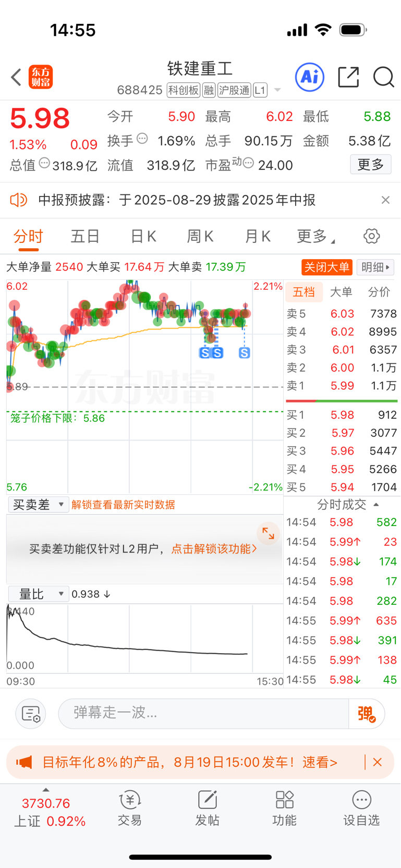The width and height of the screenshot is (401, 868).
Task: Switch to the 大单 tab
Action: [x=342, y=292]
